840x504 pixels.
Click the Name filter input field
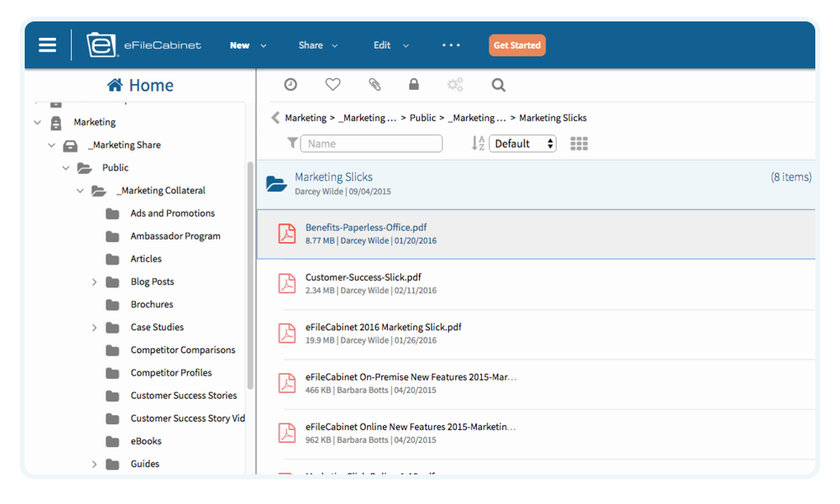click(371, 143)
